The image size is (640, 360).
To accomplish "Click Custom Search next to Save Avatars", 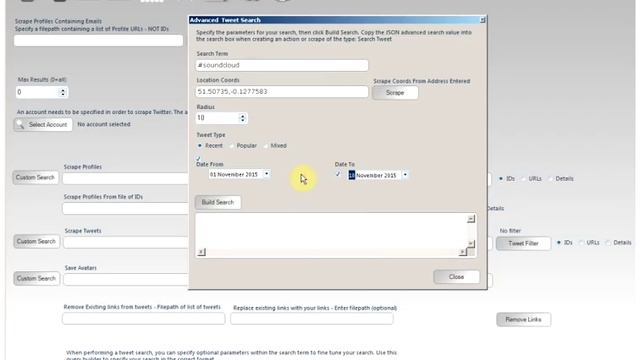I will (36, 278).
